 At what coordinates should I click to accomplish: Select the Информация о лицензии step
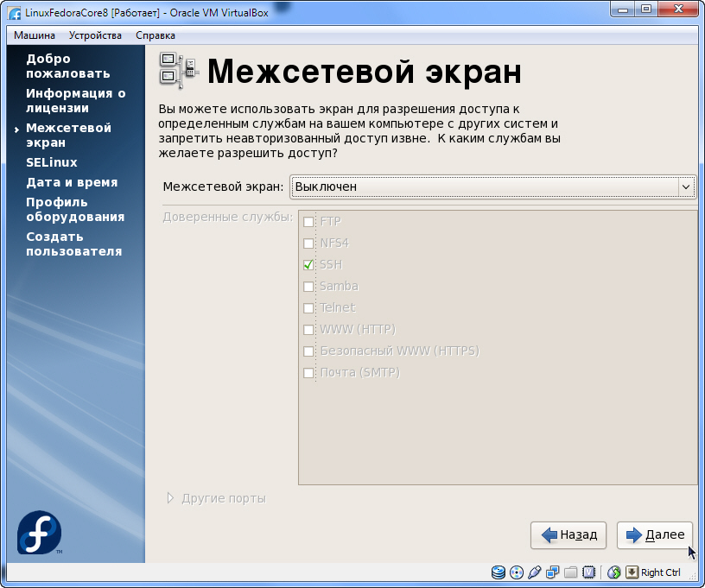tap(75, 100)
